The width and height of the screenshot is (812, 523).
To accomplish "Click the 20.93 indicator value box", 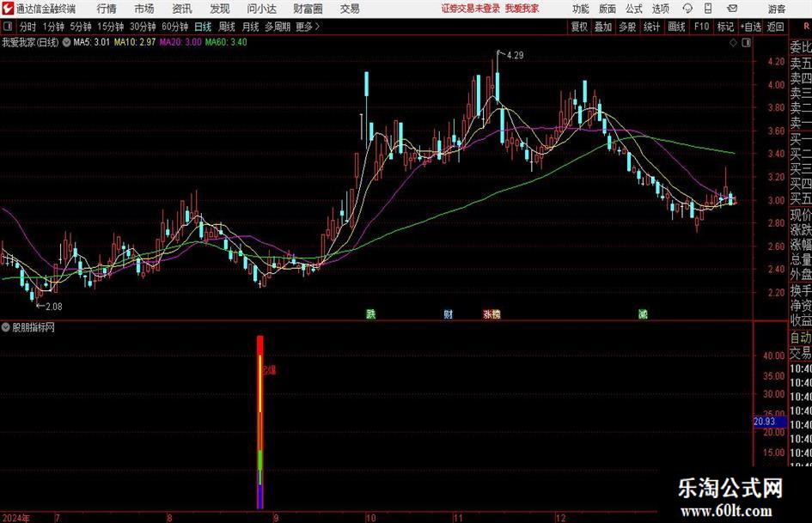I will tap(770, 422).
